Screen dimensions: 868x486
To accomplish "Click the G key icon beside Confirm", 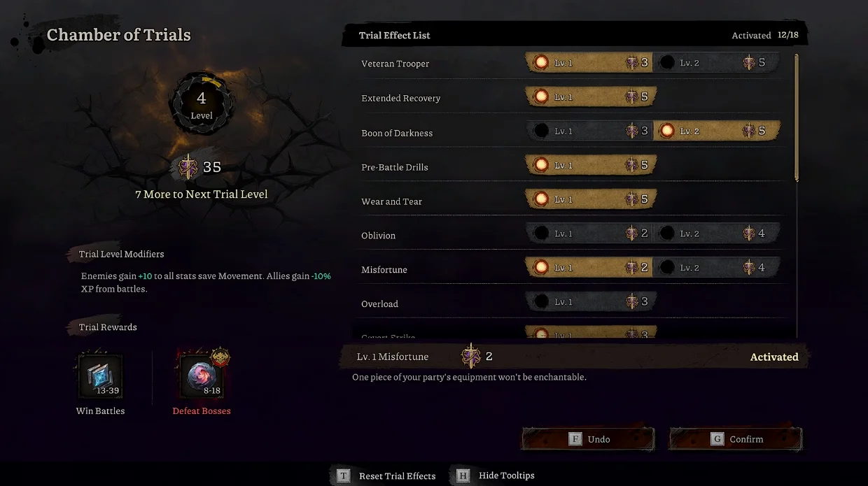I will (717, 439).
